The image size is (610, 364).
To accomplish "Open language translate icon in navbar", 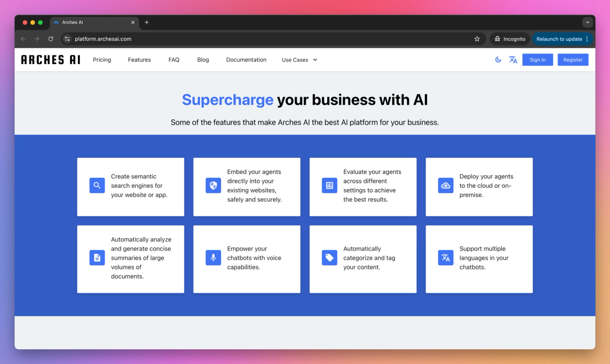I will coord(513,59).
